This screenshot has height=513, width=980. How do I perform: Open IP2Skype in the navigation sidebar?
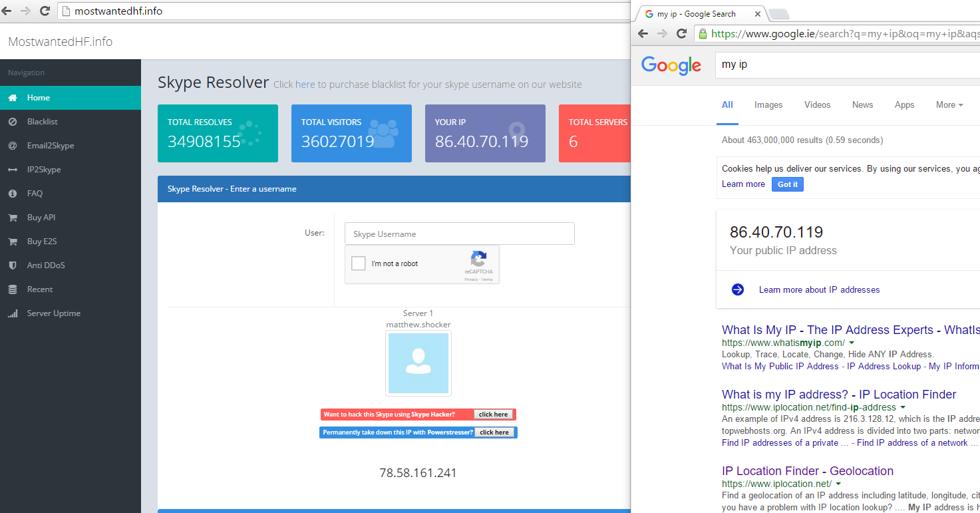click(71, 170)
